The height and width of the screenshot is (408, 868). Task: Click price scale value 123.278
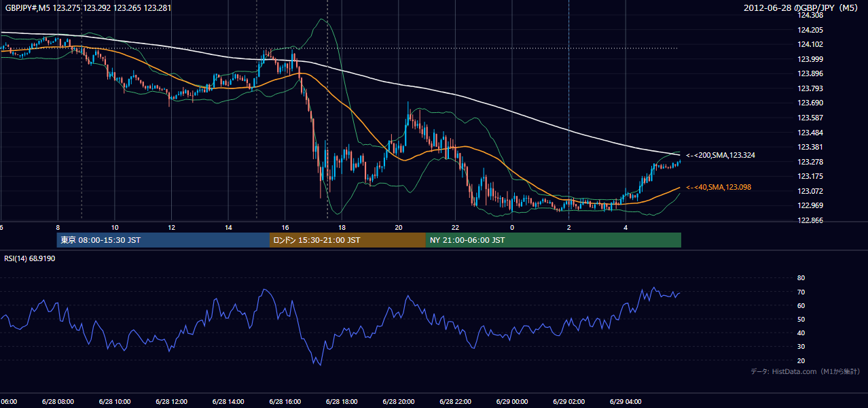click(x=811, y=162)
